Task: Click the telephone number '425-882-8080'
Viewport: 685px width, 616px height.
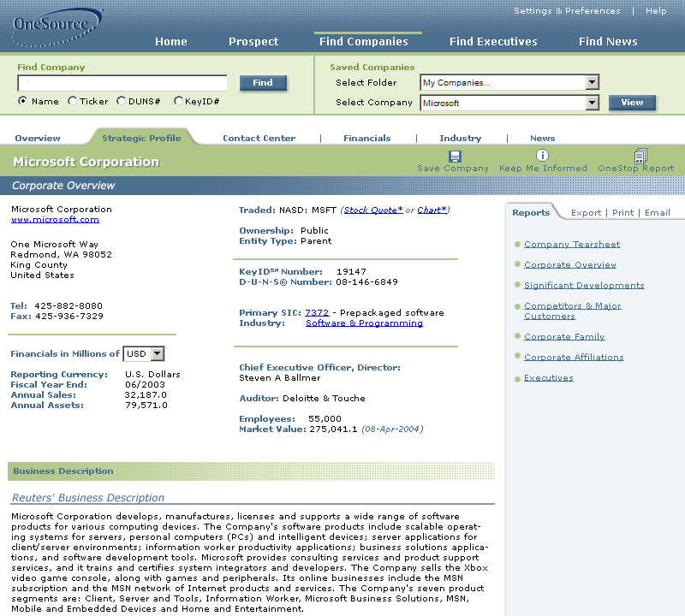Action: [68, 306]
